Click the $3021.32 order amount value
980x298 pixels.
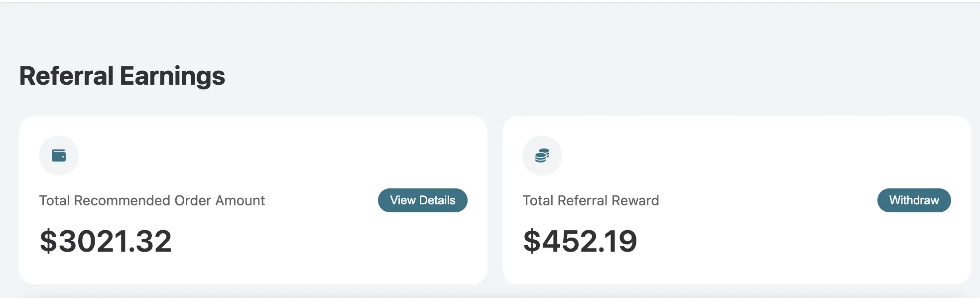click(106, 241)
